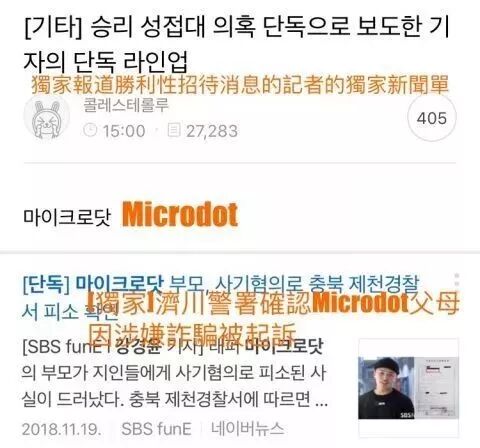Click the [기타] category tag in title
480x448 pixels.
53,27
